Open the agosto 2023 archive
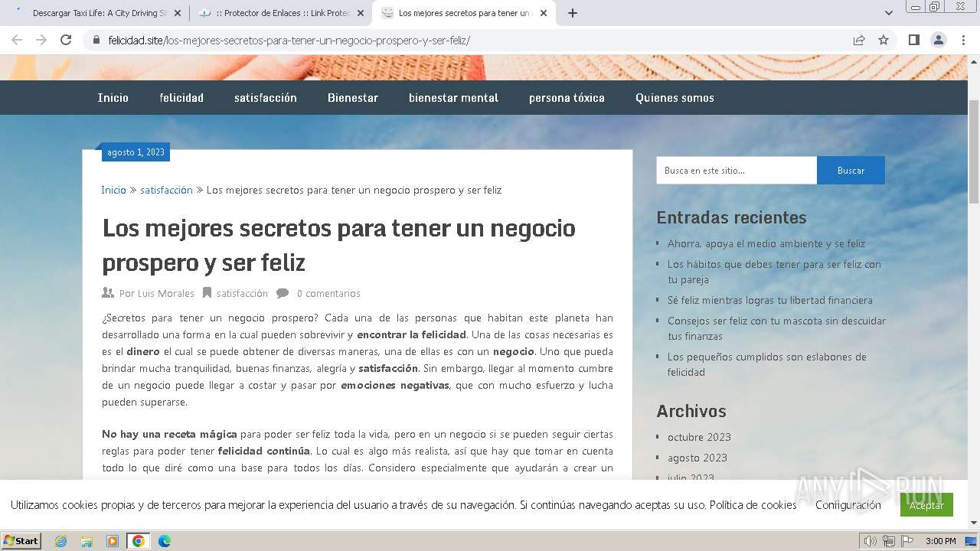 click(x=697, y=458)
